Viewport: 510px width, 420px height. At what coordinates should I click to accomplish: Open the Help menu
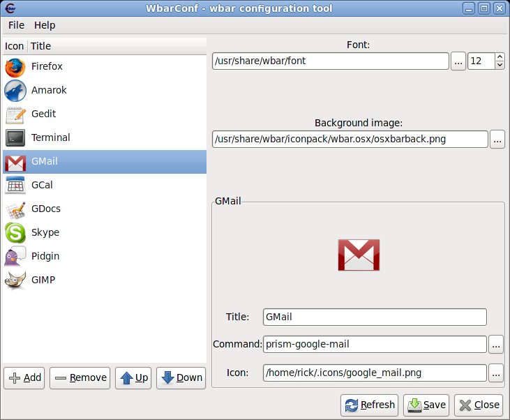click(45, 25)
